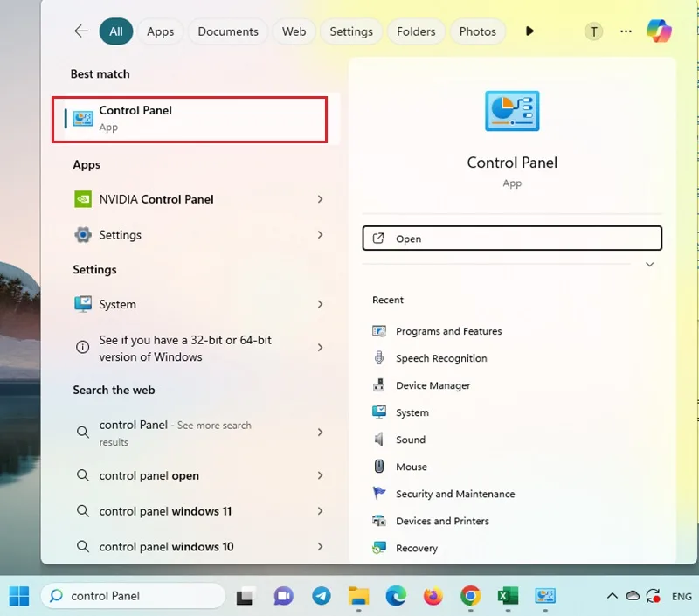The image size is (699, 616).
Task: Expand Settings app result chevron
Action: tap(320, 235)
